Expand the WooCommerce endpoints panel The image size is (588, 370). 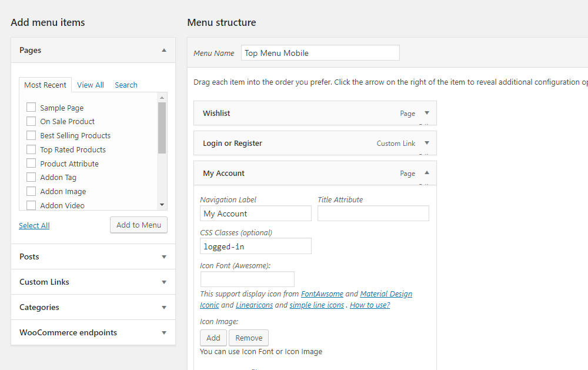point(93,332)
